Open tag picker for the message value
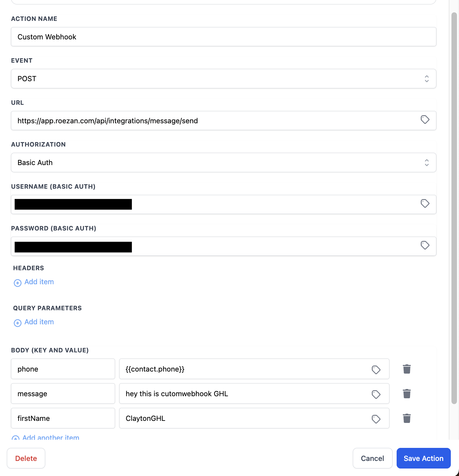Screen dimensions: 459x476 tap(376, 394)
